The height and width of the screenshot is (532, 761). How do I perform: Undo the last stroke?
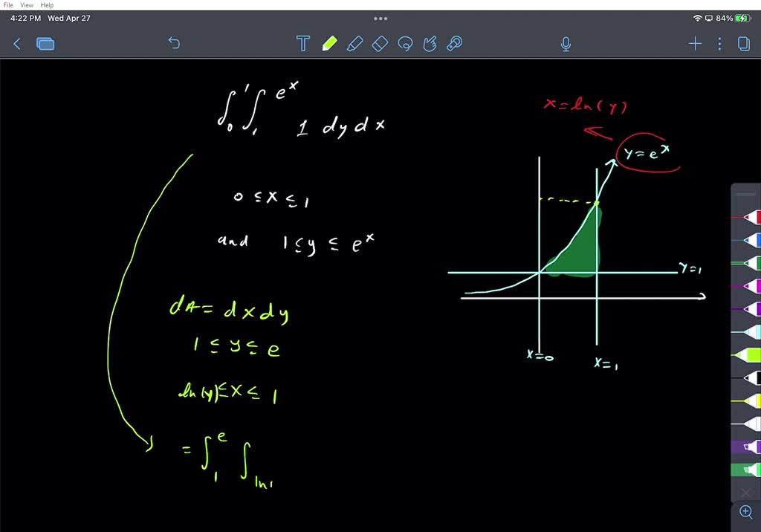174,44
